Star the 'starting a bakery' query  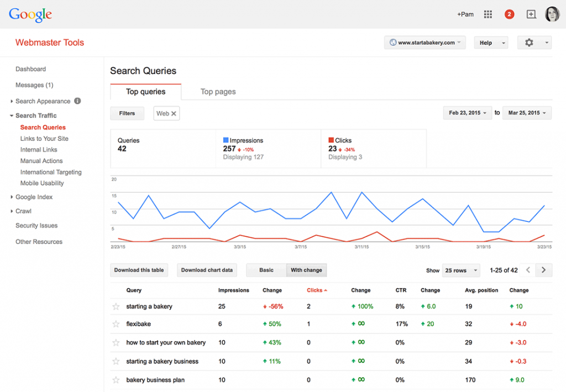click(116, 306)
